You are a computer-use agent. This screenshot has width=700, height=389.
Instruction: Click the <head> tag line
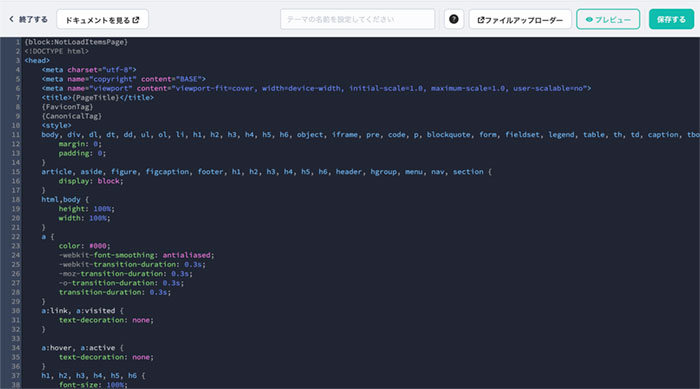click(x=37, y=60)
